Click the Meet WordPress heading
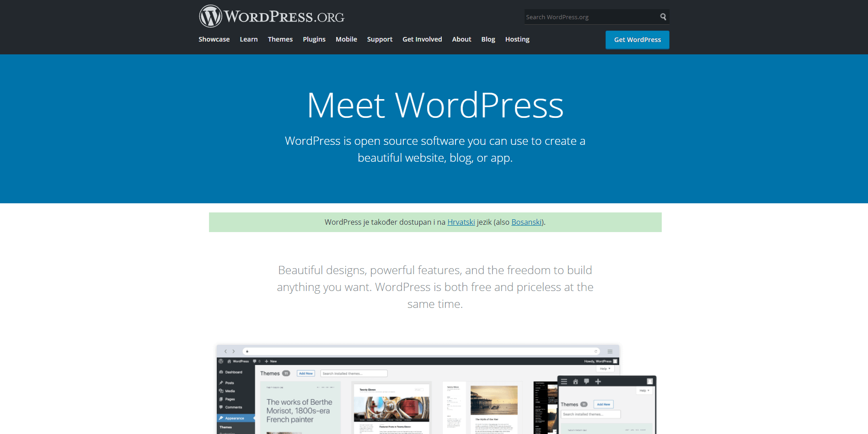Viewport: 868px width, 434px height. point(435,105)
